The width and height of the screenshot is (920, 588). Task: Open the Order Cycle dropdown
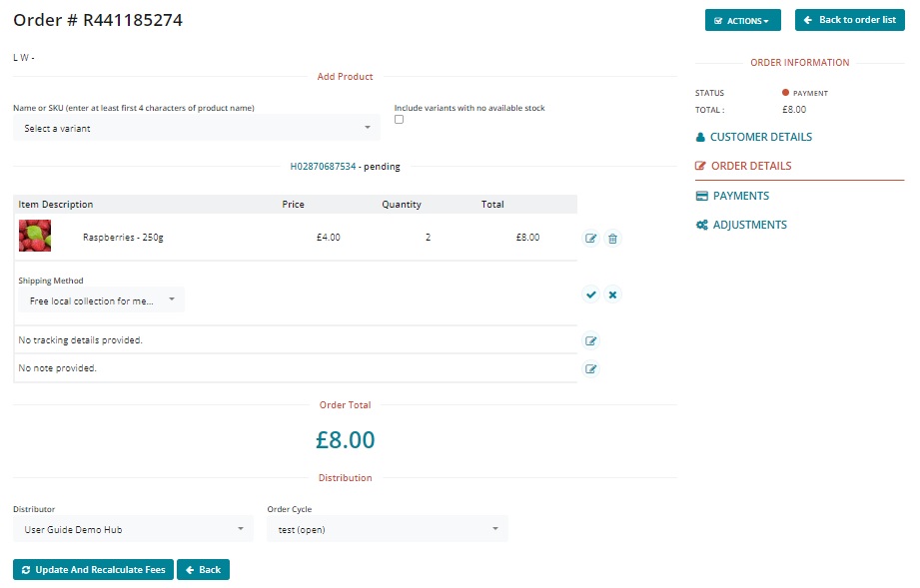[387, 529]
